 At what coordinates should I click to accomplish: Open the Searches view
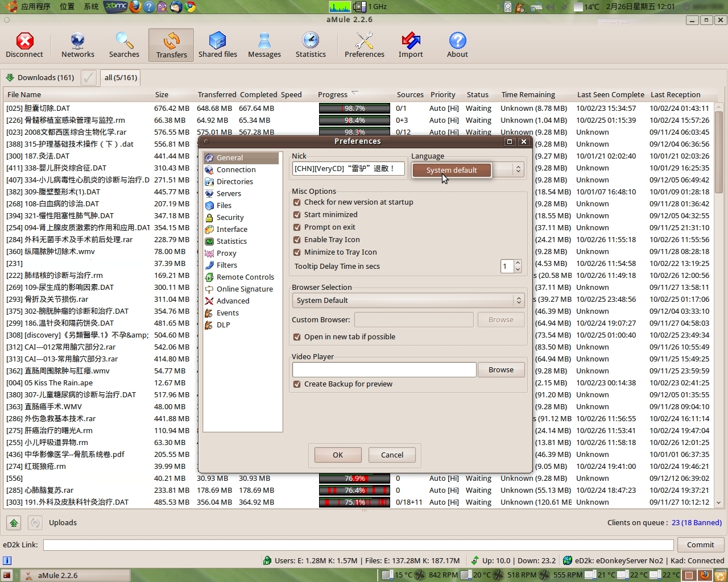click(x=124, y=45)
